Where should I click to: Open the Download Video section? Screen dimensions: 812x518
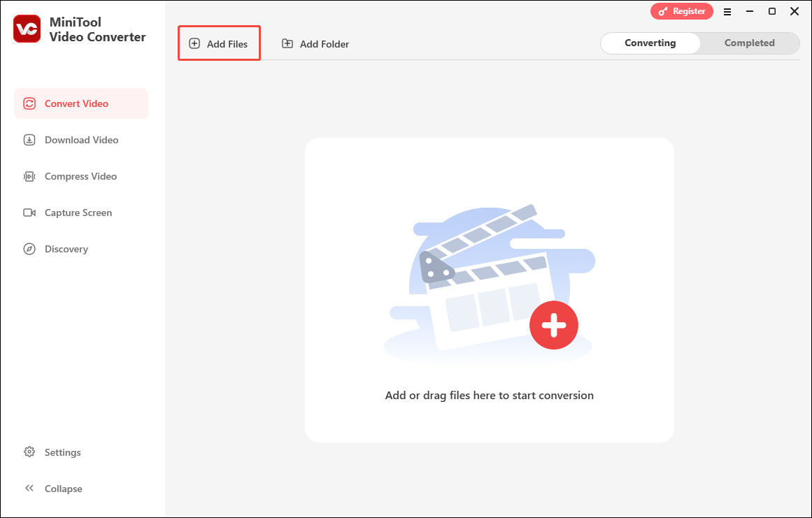tap(81, 140)
